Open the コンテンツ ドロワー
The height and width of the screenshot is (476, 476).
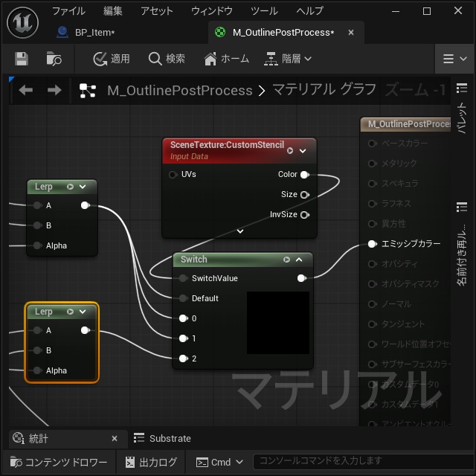59,462
